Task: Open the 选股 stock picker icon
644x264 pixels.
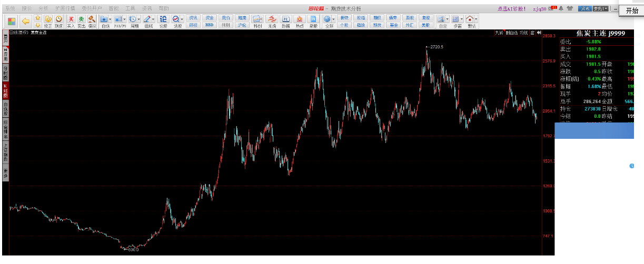Action: pyautogui.click(x=175, y=19)
